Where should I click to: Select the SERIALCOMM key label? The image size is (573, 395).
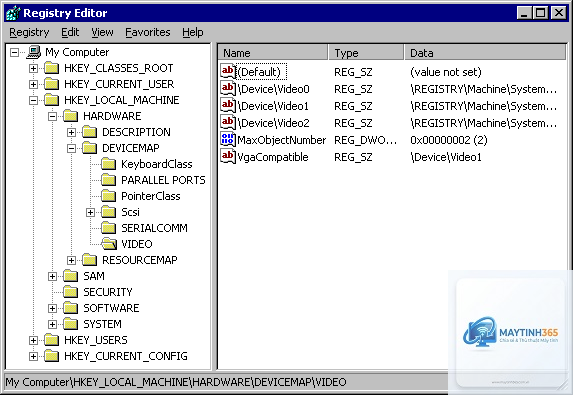tap(154, 228)
